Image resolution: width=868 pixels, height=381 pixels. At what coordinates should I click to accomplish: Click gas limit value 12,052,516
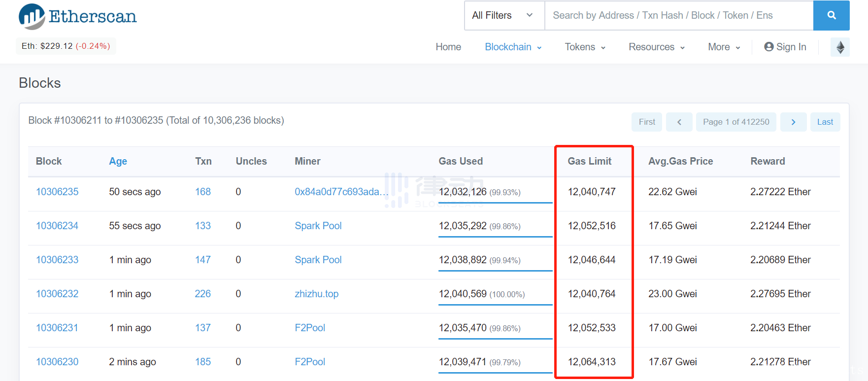(592, 226)
